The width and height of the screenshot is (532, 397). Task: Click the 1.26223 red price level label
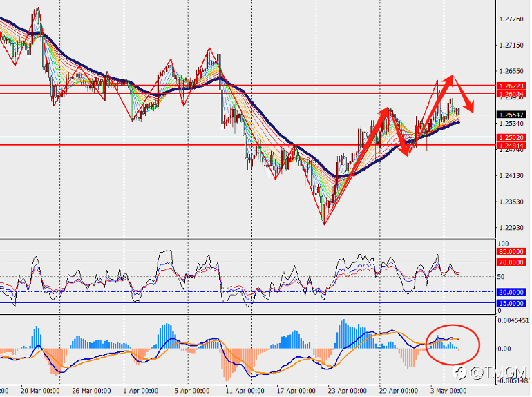[512, 86]
